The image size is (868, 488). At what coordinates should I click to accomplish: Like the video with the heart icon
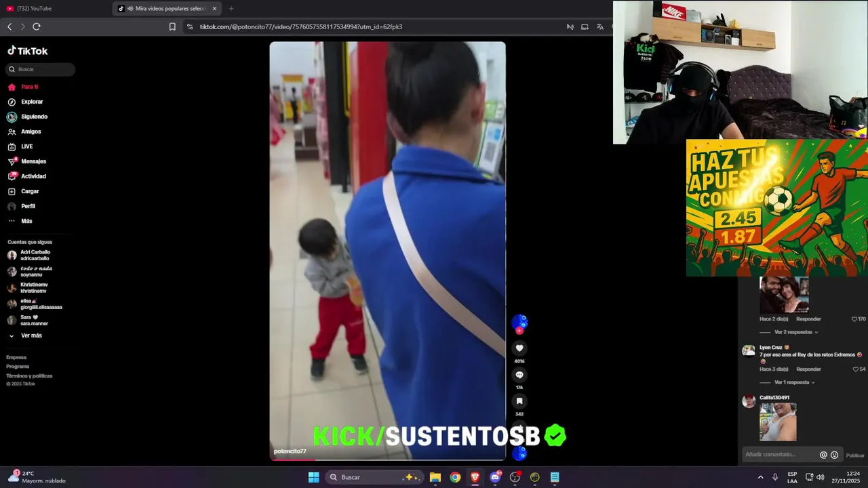tap(519, 348)
